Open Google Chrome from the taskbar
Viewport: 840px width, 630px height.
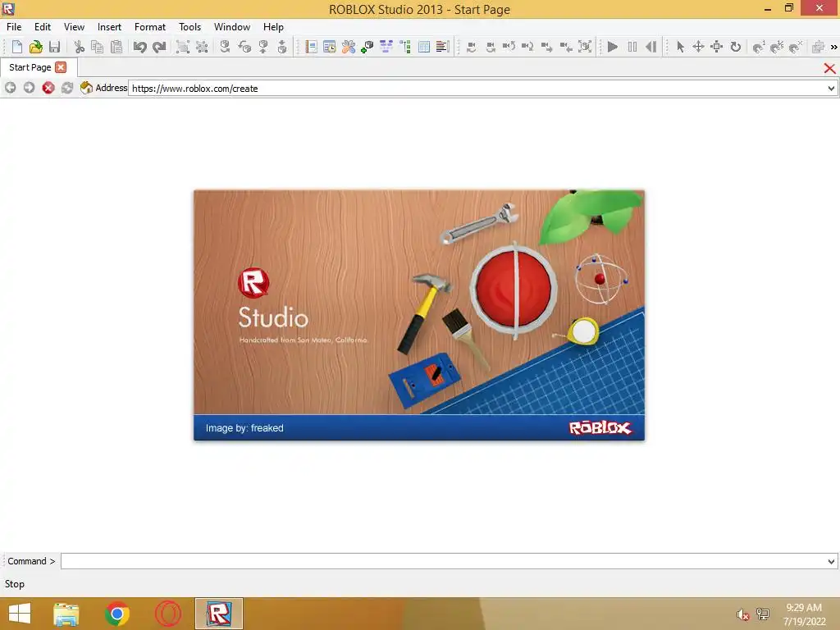[x=117, y=614]
